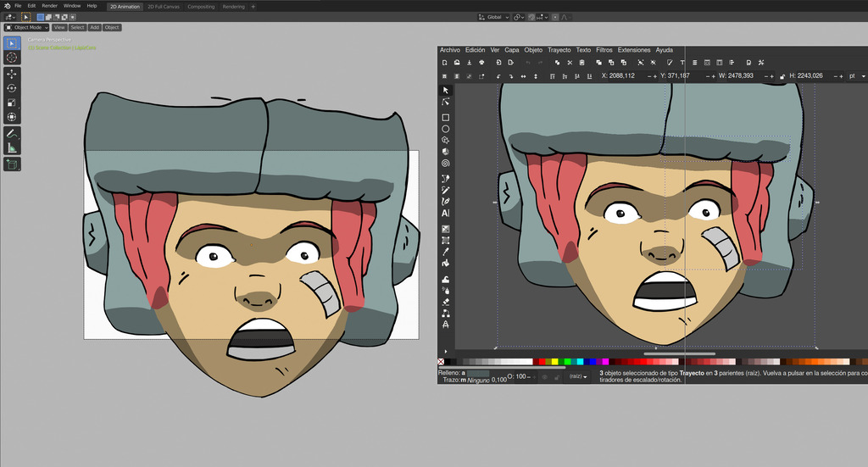Select Inkscape's Rectangle tool
The width and height of the screenshot is (868, 467).
pos(446,117)
